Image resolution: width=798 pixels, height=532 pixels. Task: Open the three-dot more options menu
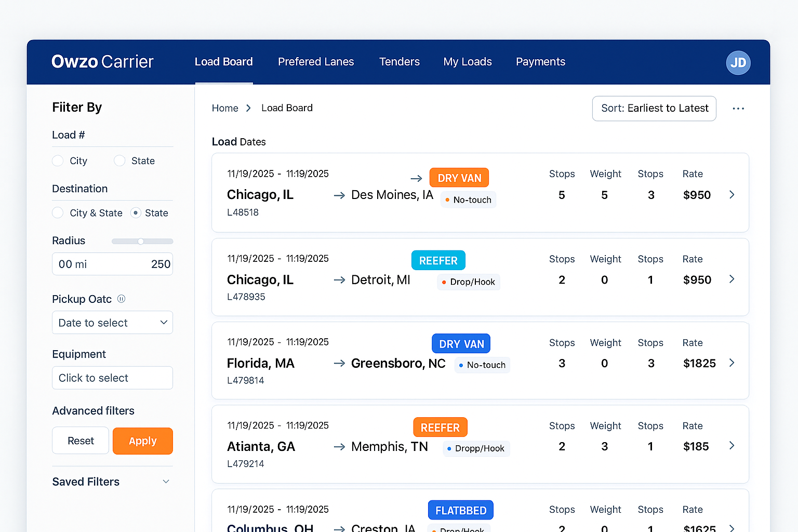738,109
